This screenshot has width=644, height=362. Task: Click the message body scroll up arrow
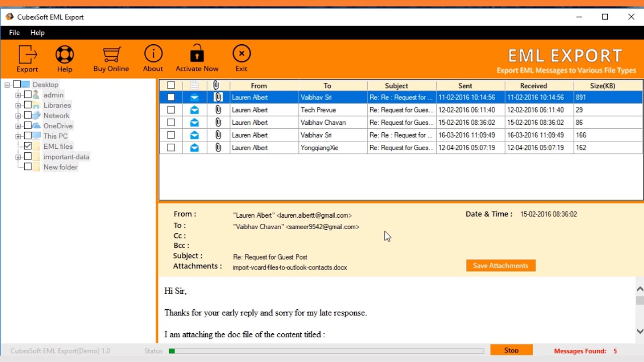tap(639, 289)
